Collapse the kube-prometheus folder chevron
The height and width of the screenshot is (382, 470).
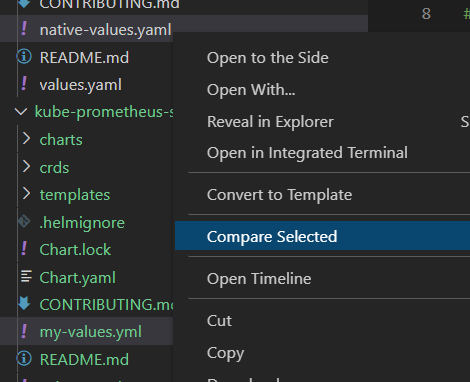pyautogui.click(x=21, y=111)
